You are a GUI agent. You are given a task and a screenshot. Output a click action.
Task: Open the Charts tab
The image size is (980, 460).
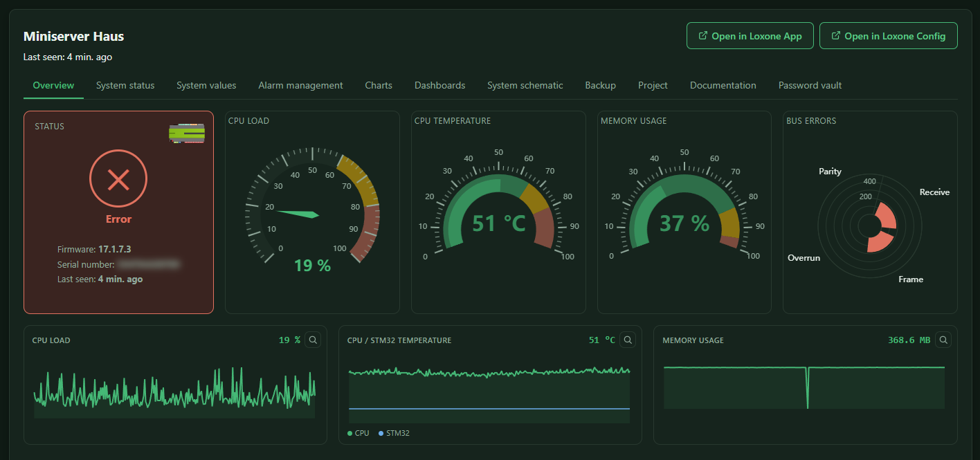pos(379,85)
